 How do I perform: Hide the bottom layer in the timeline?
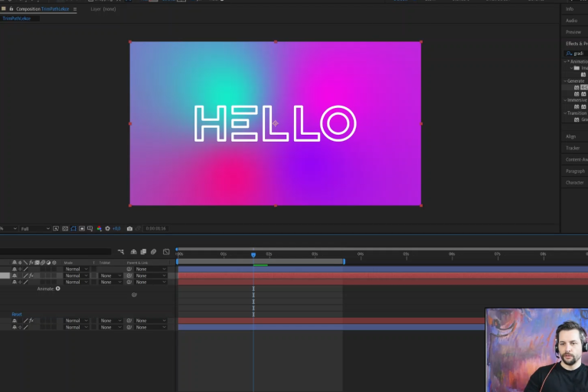click(14, 327)
